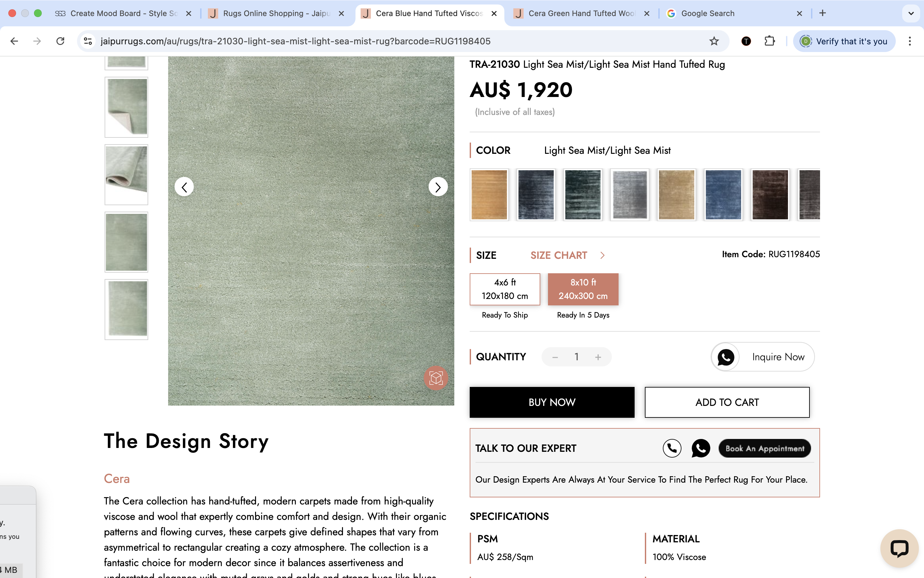View square close-up rug thumbnail

(126, 242)
